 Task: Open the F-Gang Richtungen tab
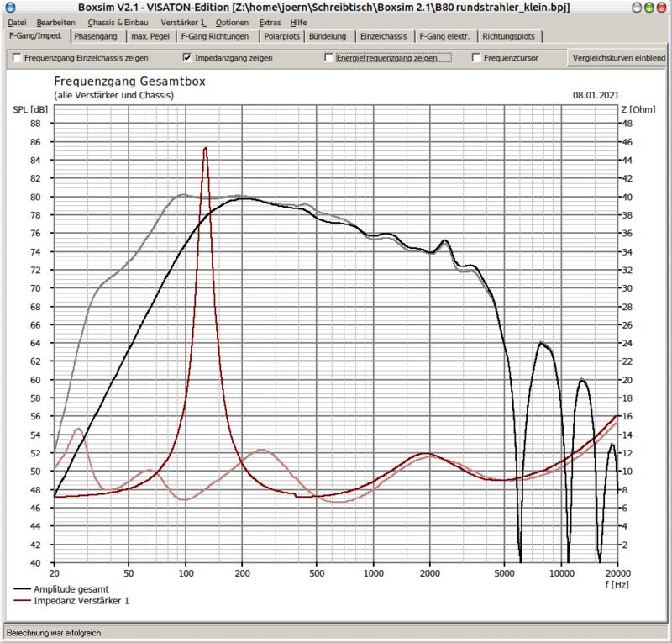tap(217, 36)
